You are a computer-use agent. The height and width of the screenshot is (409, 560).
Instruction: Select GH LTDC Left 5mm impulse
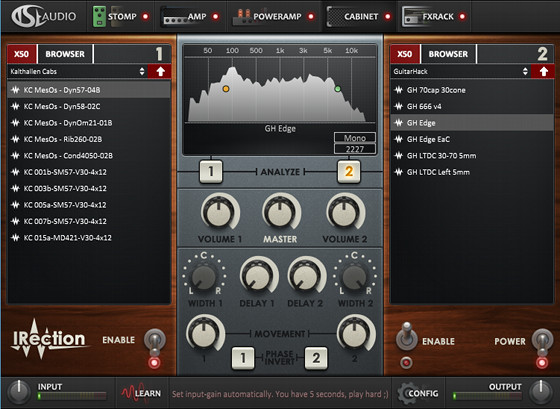point(472,172)
